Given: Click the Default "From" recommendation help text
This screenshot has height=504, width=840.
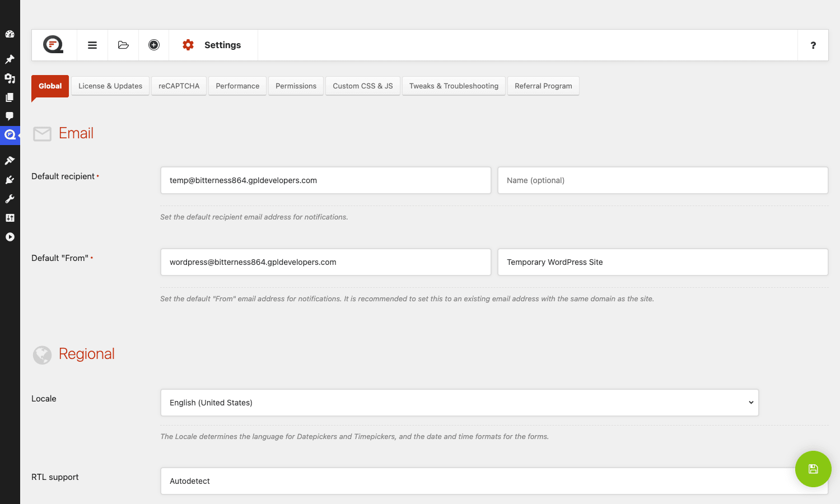Looking at the screenshot, I should point(407,299).
